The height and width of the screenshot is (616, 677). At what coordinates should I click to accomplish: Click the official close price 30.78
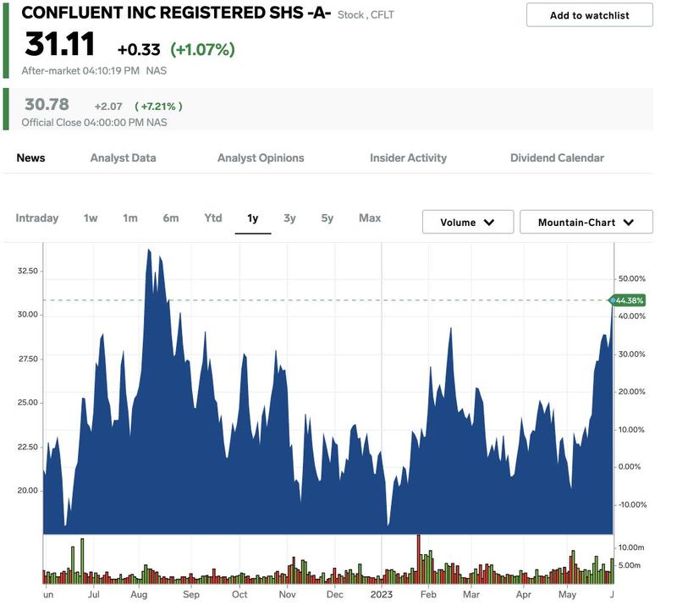[47, 104]
